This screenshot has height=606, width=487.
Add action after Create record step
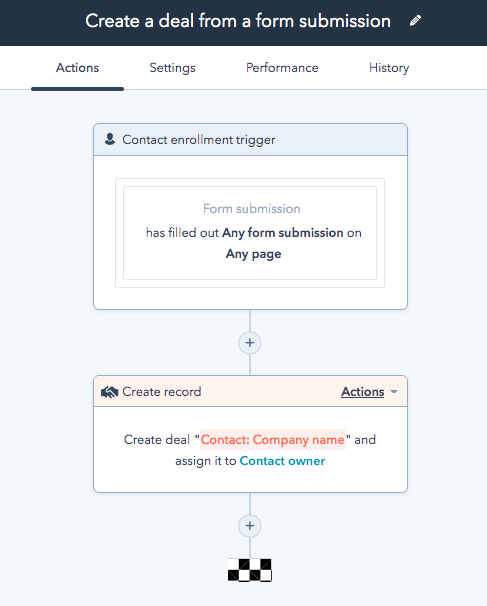[250, 526]
